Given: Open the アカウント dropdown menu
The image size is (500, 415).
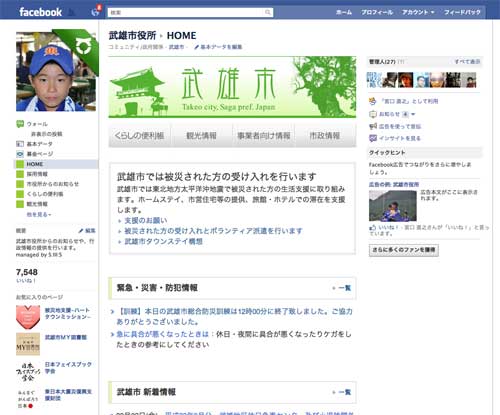Looking at the screenshot, I should 418,12.
